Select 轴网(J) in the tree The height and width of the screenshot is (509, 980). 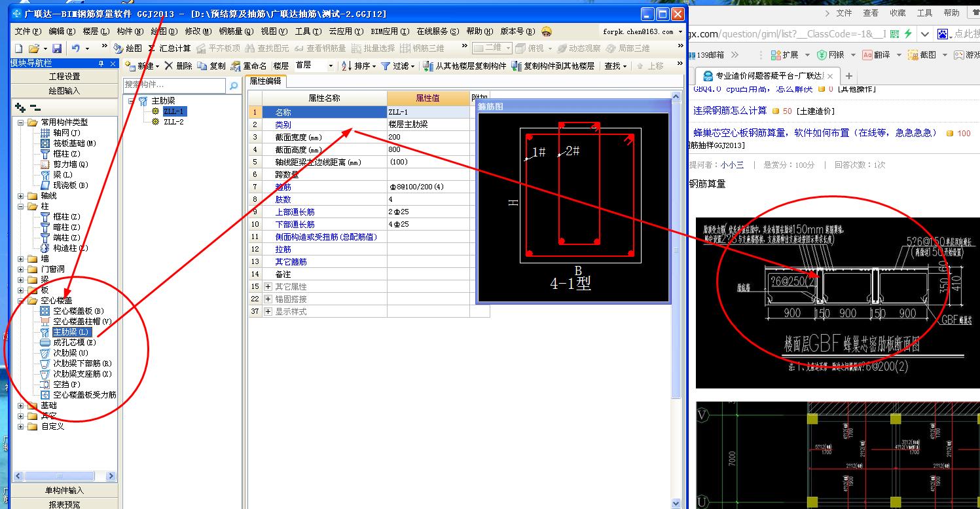point(60,133)
